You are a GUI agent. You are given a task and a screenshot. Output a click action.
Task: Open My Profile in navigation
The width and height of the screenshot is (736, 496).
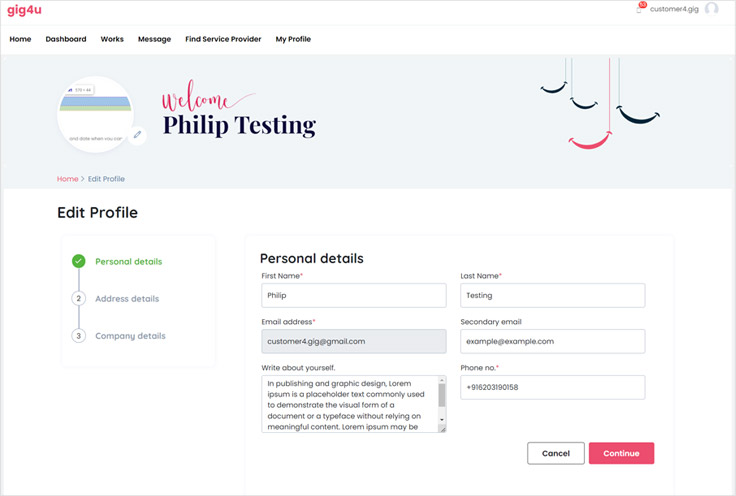tap(293, 39)
